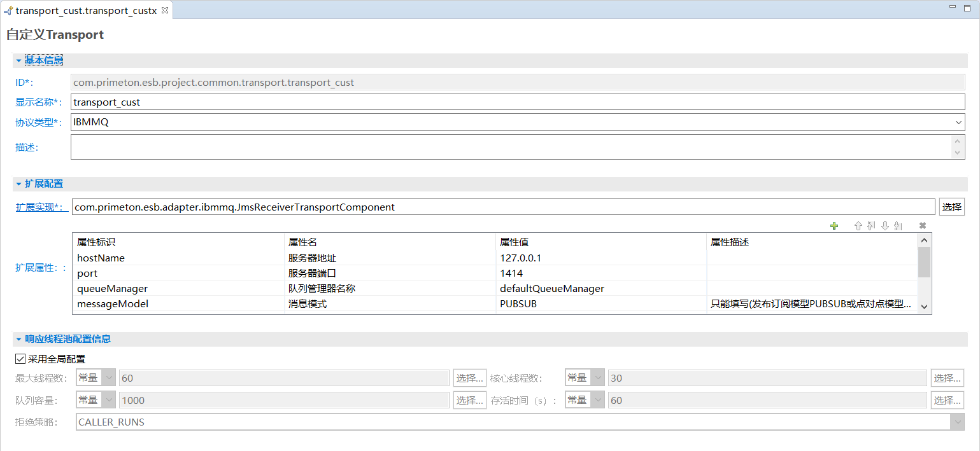The width and height of the screenshot is (980, 451).
Task: Close the transport_cust.transport_custx editor tab
Action: [164, 10]
